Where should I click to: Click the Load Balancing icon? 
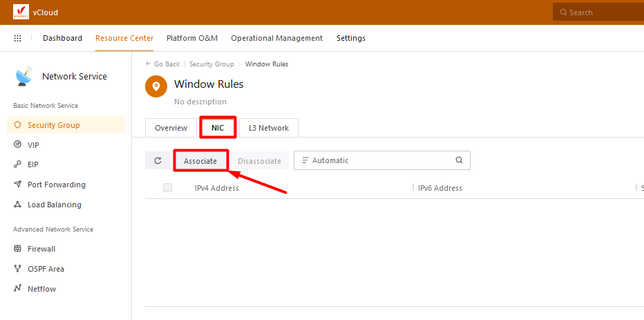(18, 205)
